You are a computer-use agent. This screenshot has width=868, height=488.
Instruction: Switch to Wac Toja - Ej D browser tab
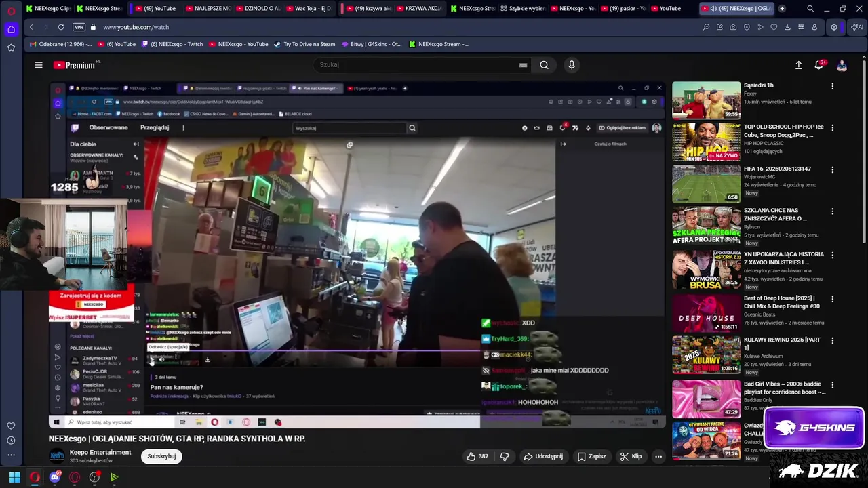[x=309, y=9]
